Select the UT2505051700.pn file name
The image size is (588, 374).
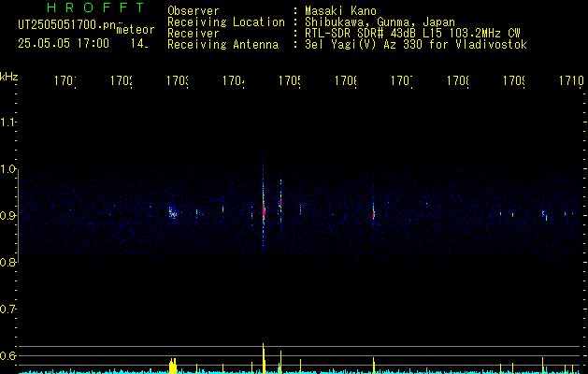point(67,25)
